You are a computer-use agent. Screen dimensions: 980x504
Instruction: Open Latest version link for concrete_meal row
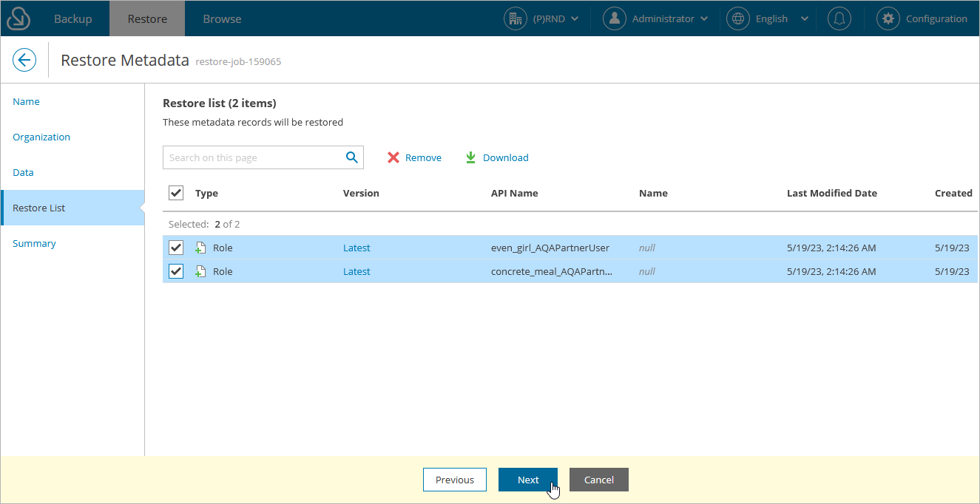coord(356,271)
